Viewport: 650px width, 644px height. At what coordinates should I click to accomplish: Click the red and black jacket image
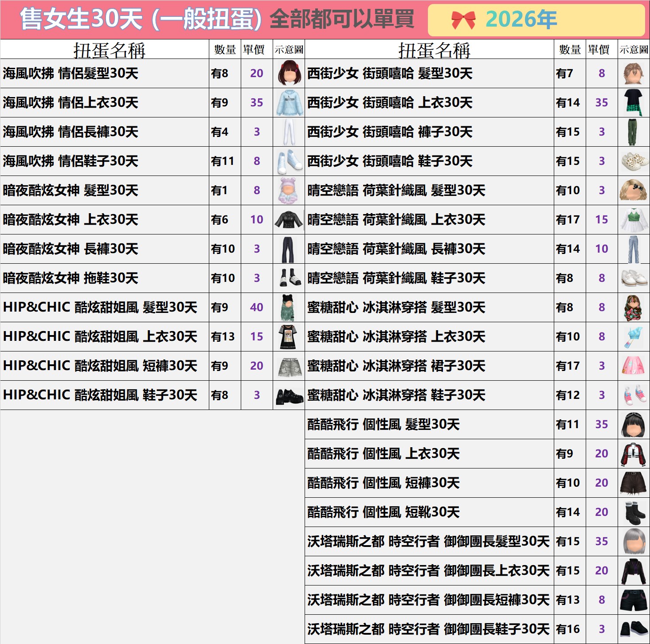634,453
